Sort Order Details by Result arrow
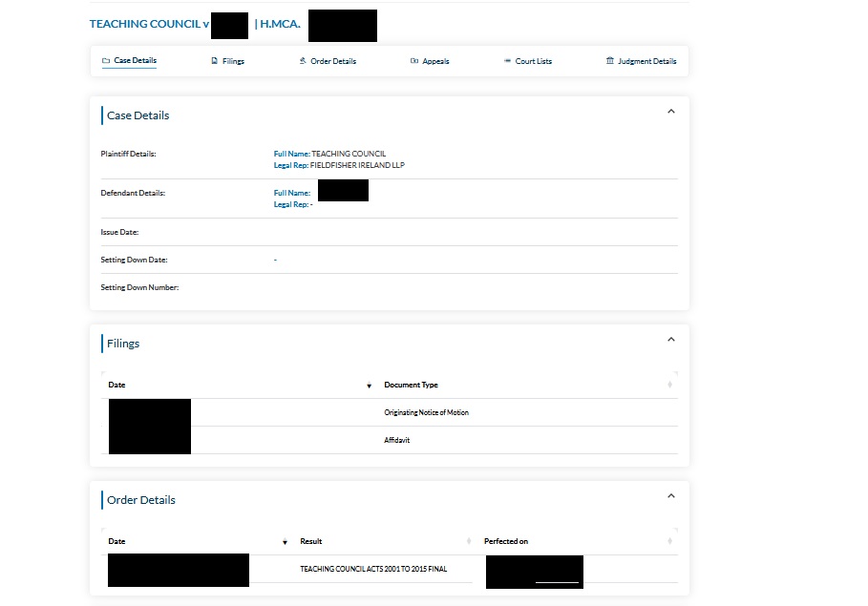 pos(469,541)
